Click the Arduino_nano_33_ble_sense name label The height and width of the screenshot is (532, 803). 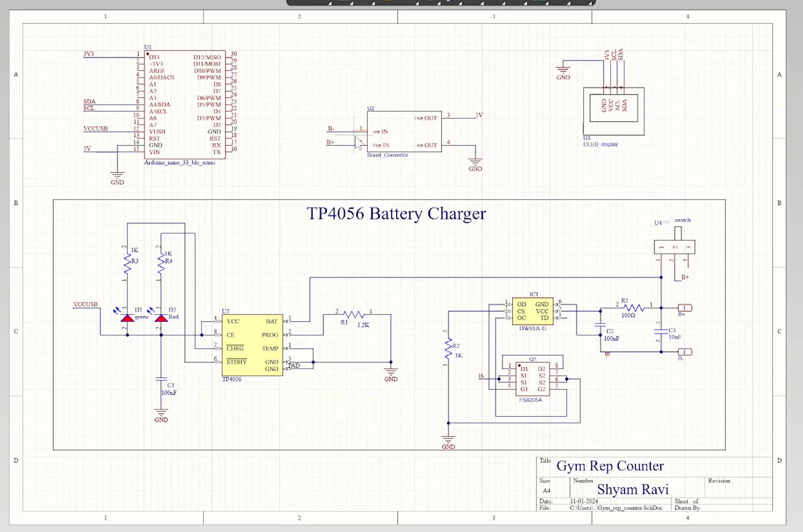click(x=180, y=162)
